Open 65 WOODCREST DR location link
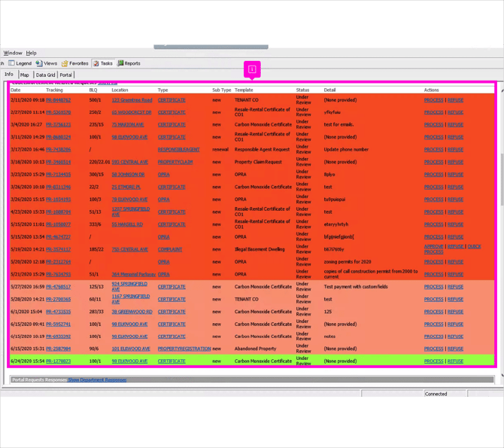 click(x=132, y=112)
